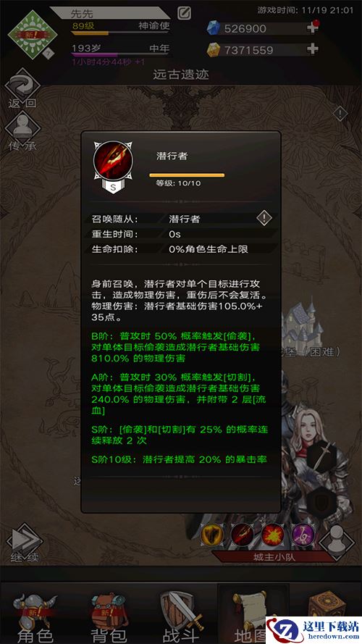Select the fire explosion skill icon
362x644 pixels.
click(x=272, y=535)
